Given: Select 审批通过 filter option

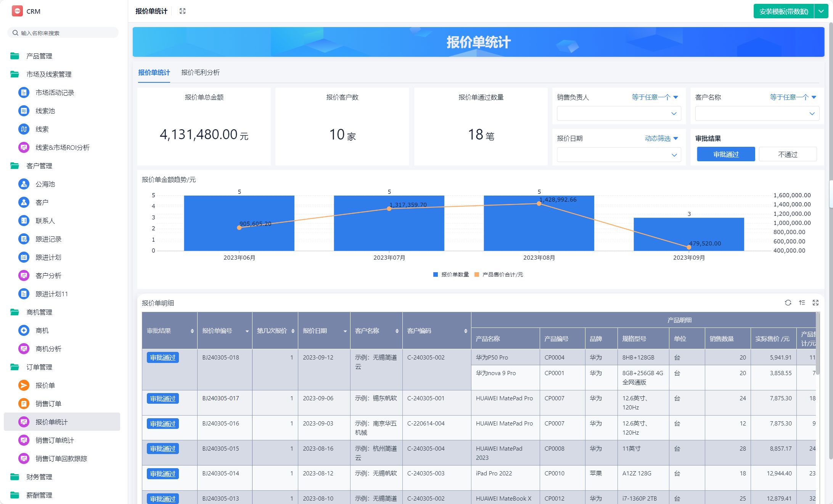Looking at the screenshot, I should (725, 154).
